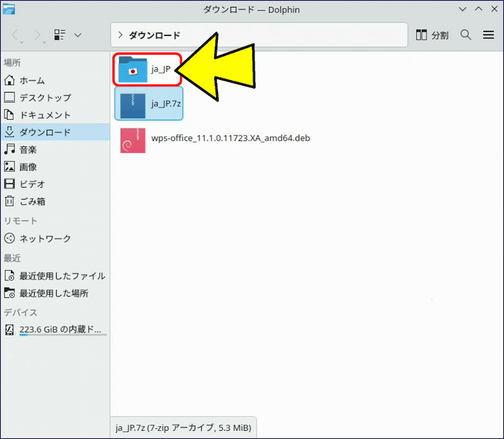
Task: Go to ホーム in places panel
Action: click(x=31, y=81)
